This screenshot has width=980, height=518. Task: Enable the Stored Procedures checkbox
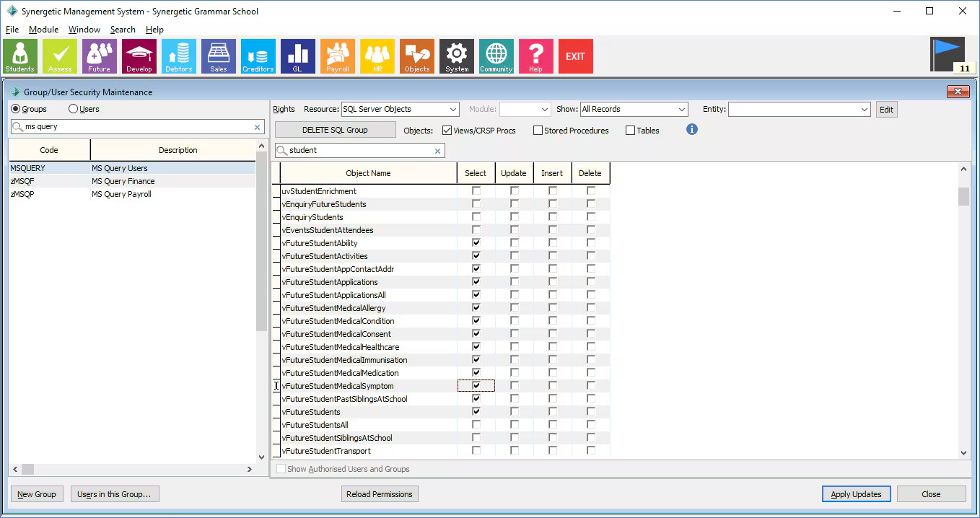[x=538, y=131]
